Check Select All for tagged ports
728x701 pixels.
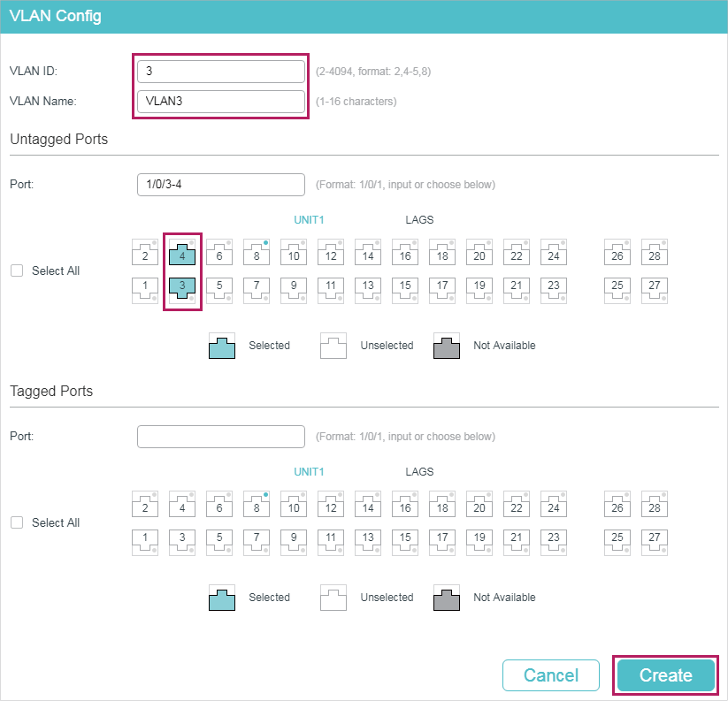[x=17, y=522]
